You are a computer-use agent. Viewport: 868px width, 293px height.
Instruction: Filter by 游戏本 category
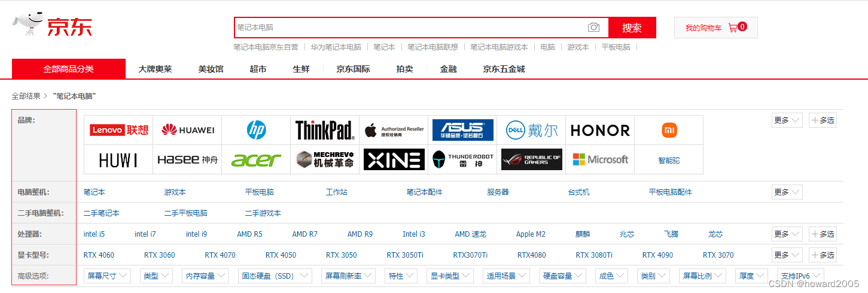click(x=175, y=192)
